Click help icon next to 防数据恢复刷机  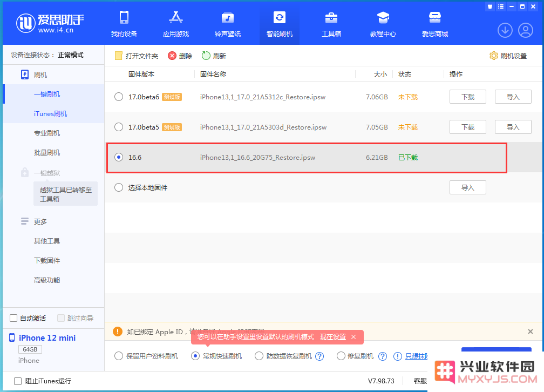(319, 356)
